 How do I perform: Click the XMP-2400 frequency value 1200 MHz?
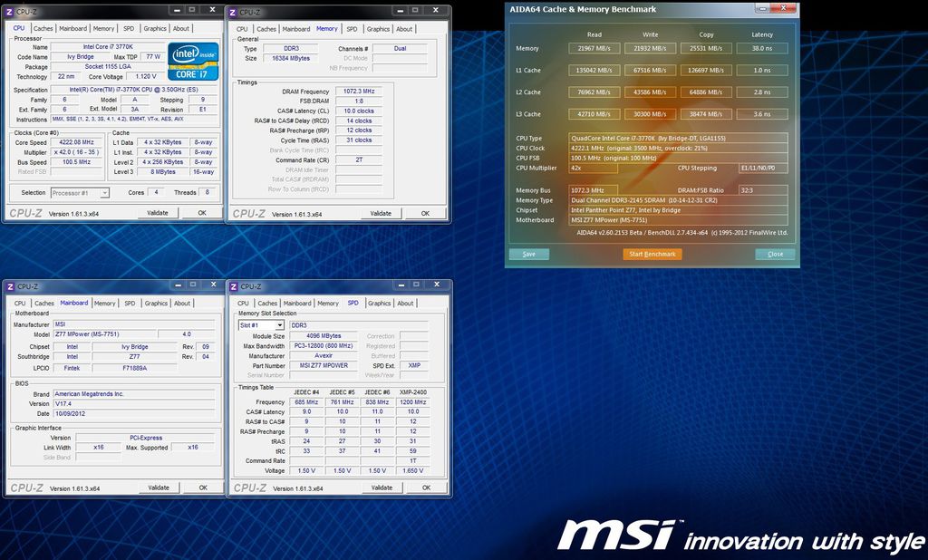click(412, 402)
